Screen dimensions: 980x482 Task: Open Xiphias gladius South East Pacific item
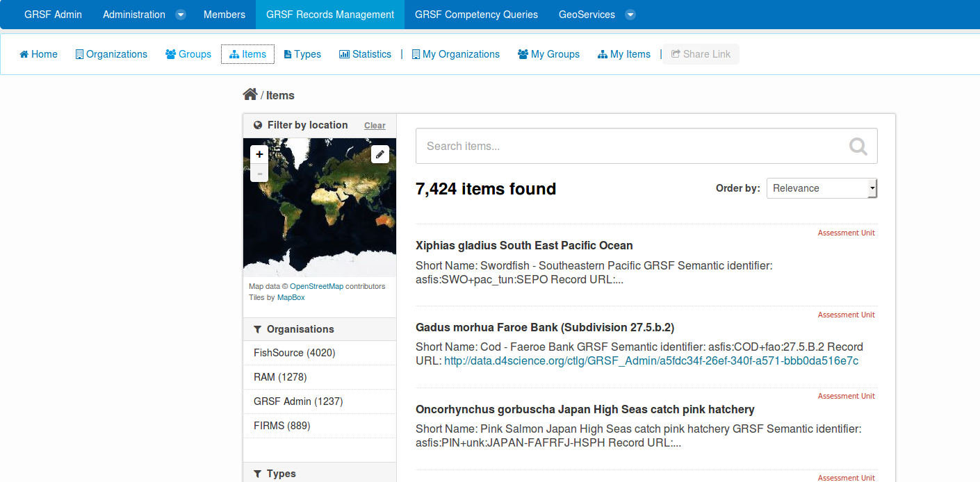pyautogui.click(x=524, y=245)
